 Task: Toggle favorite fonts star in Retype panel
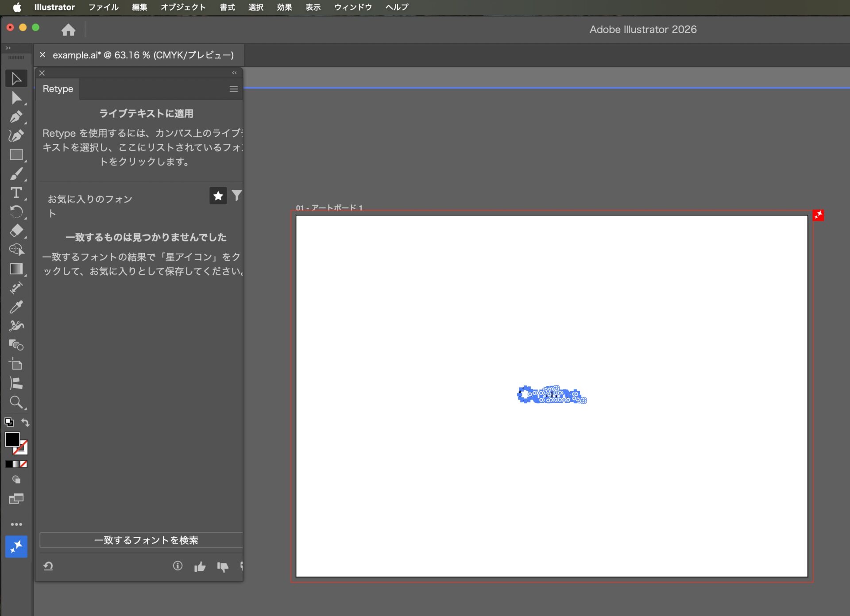(x=218, y=195)
